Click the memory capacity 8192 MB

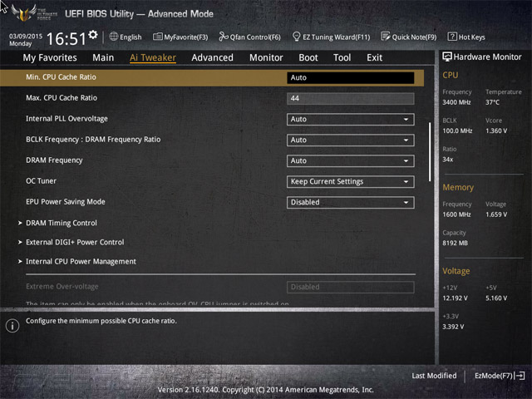coord(455,243)
